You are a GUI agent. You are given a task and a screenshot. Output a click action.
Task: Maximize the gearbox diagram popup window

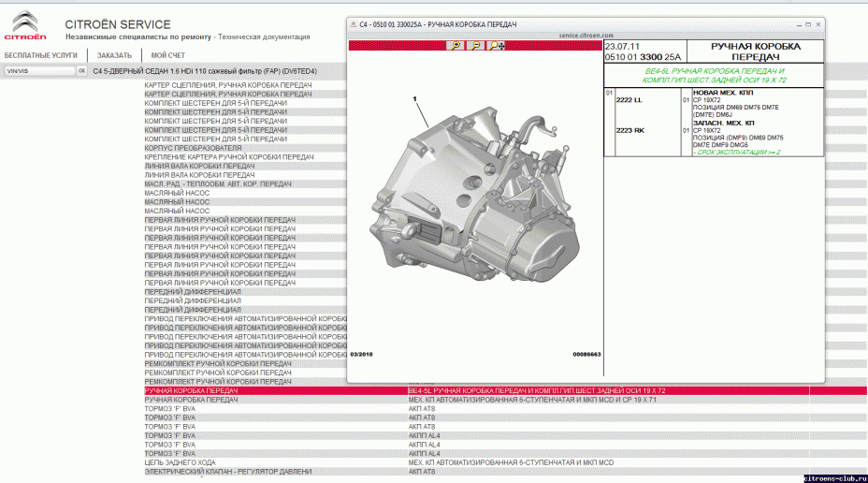click(808, 24)
